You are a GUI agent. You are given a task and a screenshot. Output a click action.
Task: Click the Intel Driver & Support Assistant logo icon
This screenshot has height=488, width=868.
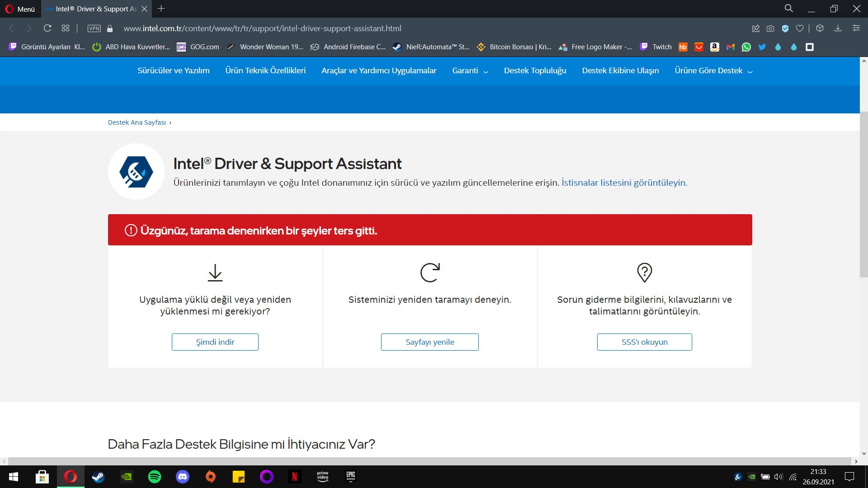pos(136,172)
